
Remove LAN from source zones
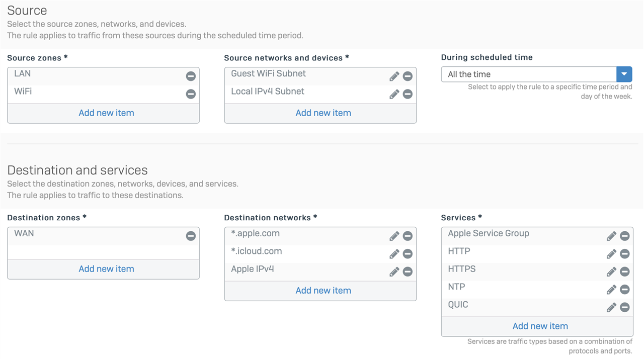coord(191,76)
